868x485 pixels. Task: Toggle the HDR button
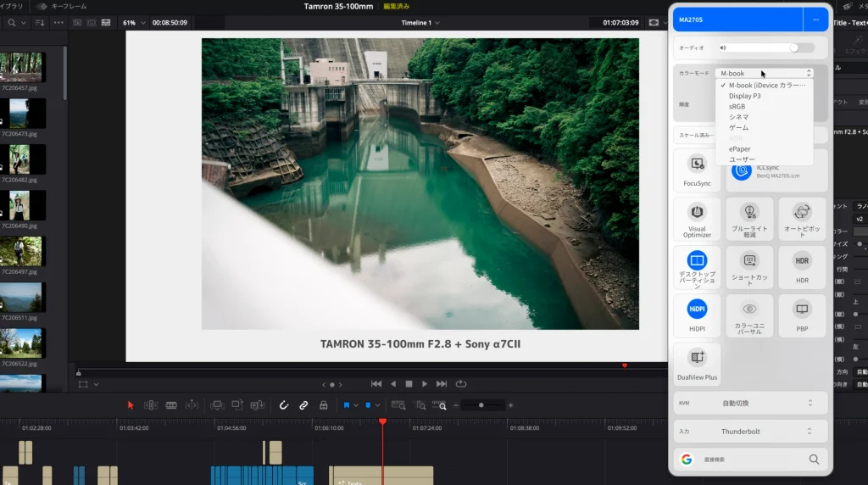tap(802, 267)
